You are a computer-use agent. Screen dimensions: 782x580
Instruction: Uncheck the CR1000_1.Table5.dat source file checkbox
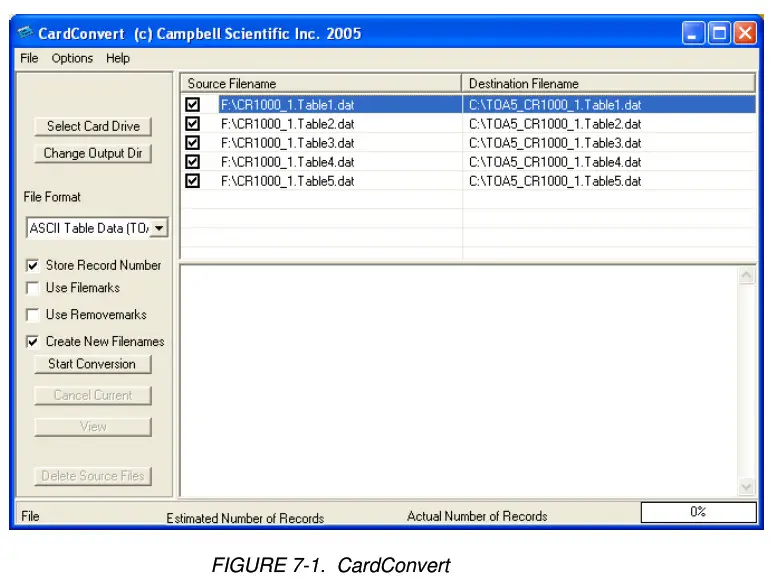click(x=193, y=181)
